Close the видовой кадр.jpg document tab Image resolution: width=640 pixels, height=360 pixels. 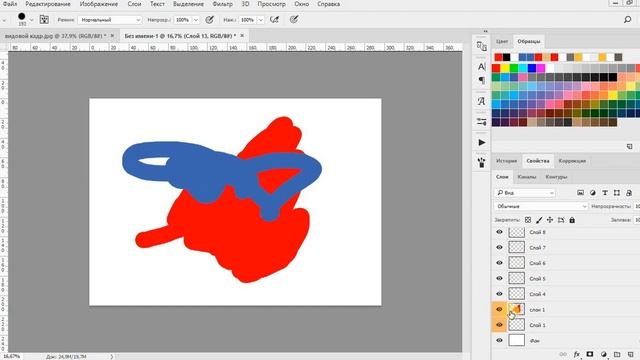[112, 36]
